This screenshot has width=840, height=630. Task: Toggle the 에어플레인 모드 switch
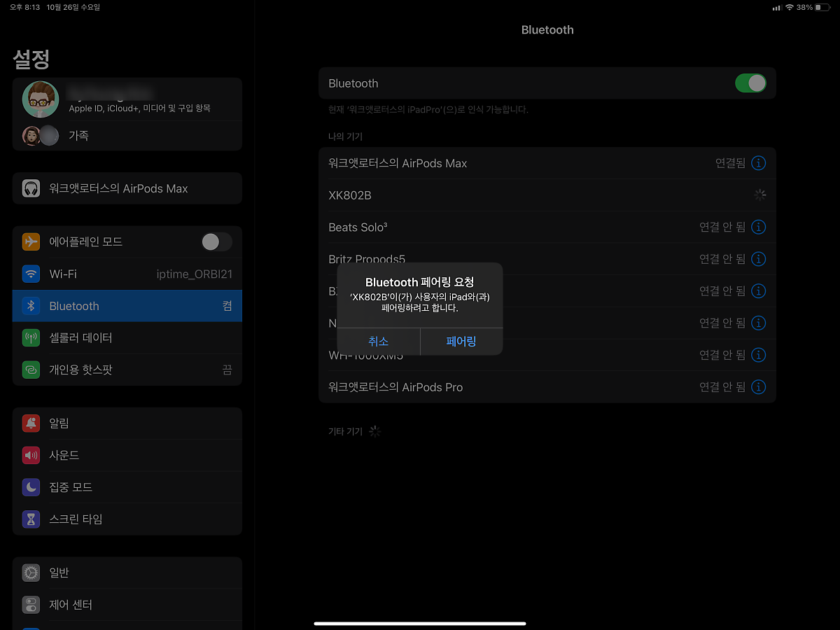pos(216,241)
